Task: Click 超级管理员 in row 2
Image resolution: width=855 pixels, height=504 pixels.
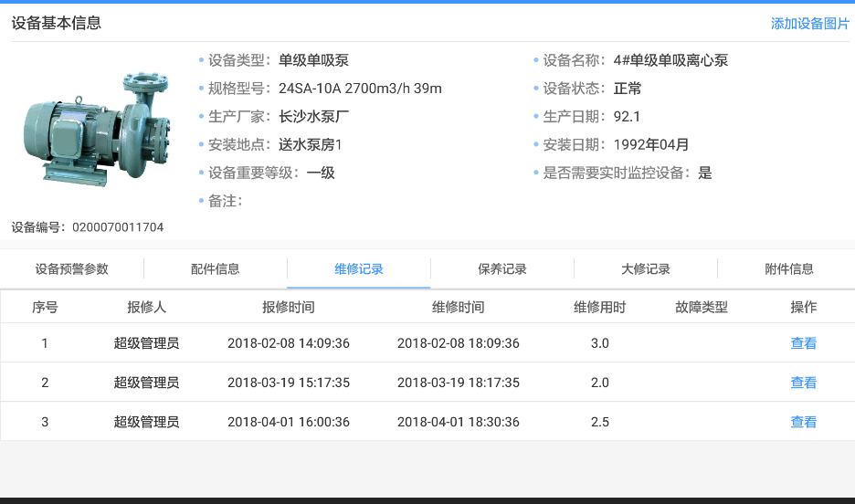Action: click(x=146, y=383)
